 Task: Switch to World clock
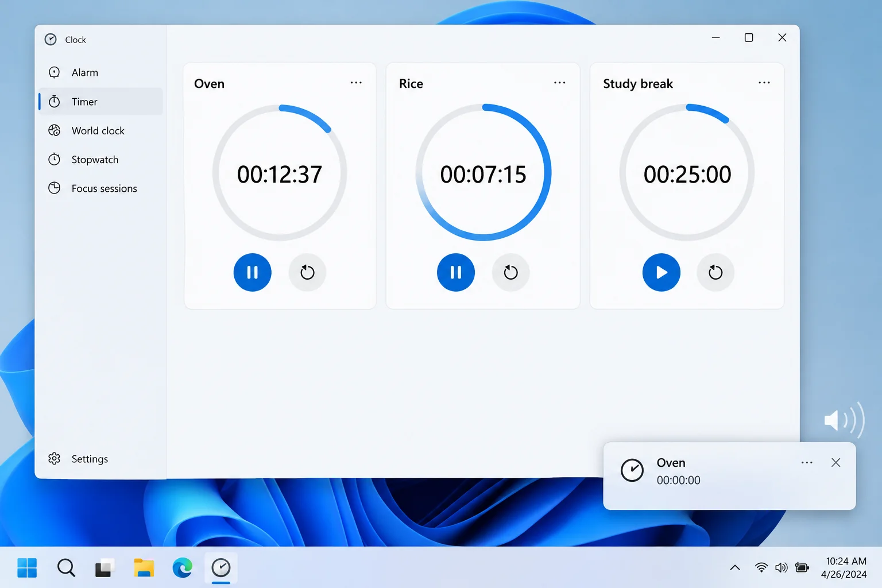click(x=101, y=130)
